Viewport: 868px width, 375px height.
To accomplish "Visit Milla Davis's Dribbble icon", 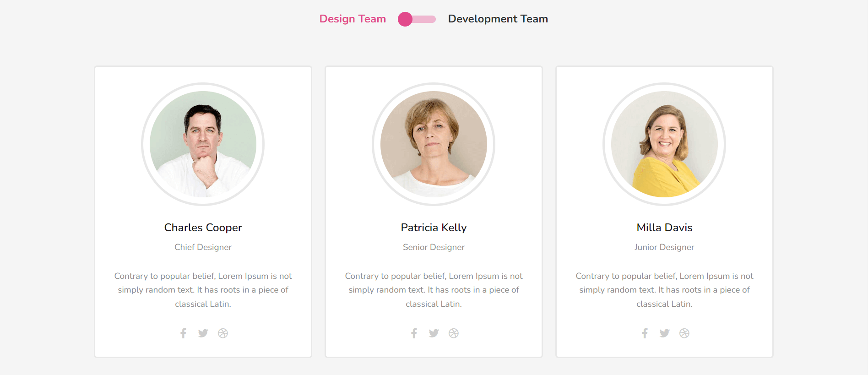I will 684,333.
